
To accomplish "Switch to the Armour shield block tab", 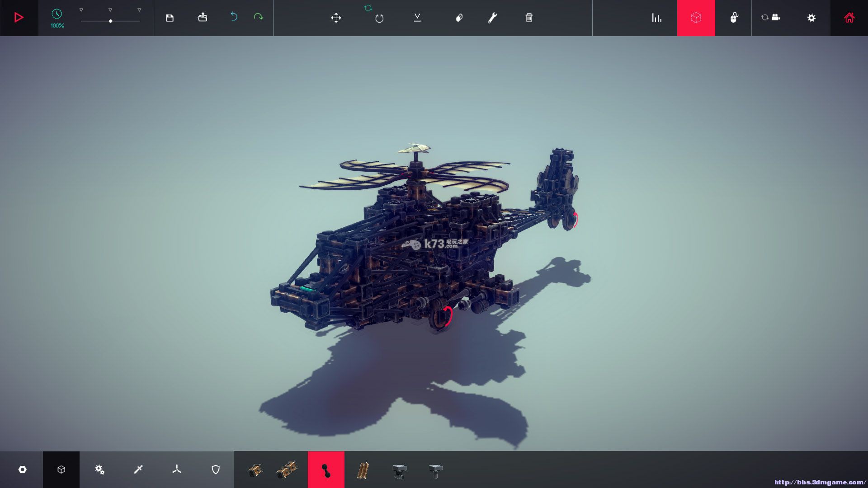I will coord(216,469).
